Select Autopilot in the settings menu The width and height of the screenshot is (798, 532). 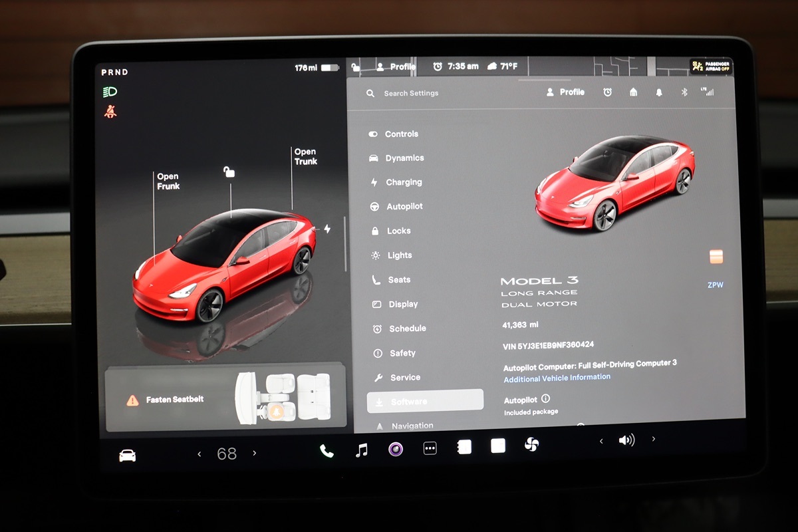coord(404,207)
